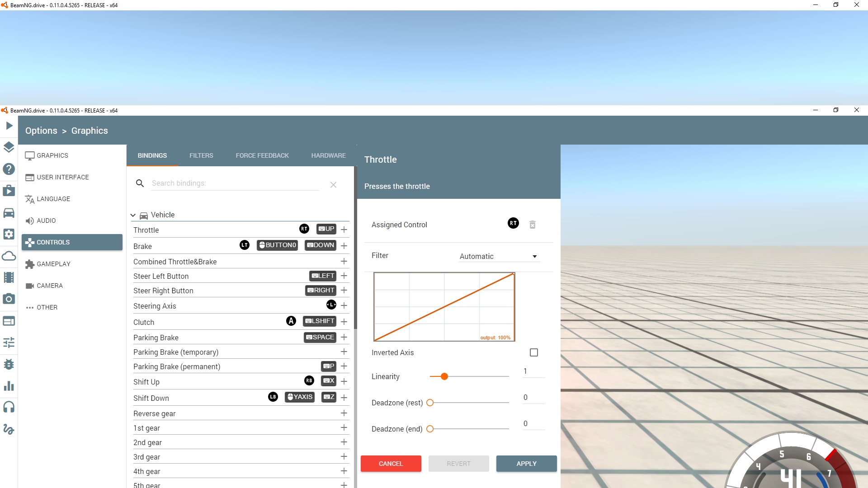
Task: Click the Linearity slider handle
Action: [x=444, y=376]
